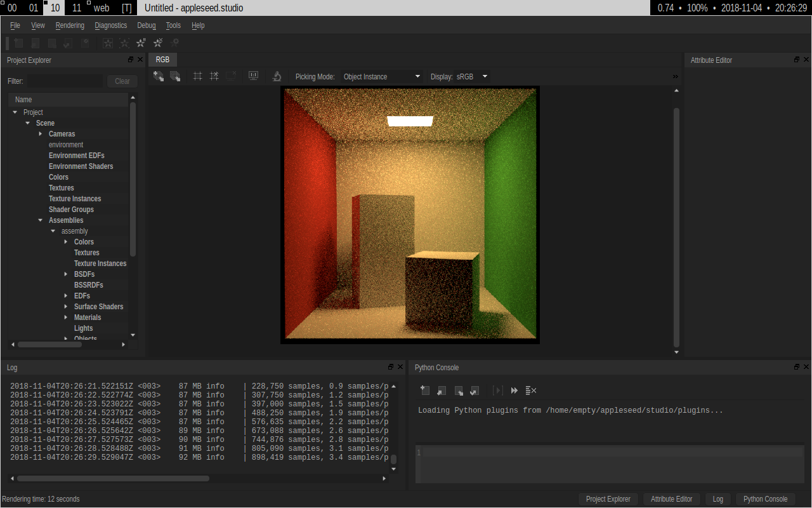Click the Python Console input line
Screen dimensions: 812x508
point(613,452)
